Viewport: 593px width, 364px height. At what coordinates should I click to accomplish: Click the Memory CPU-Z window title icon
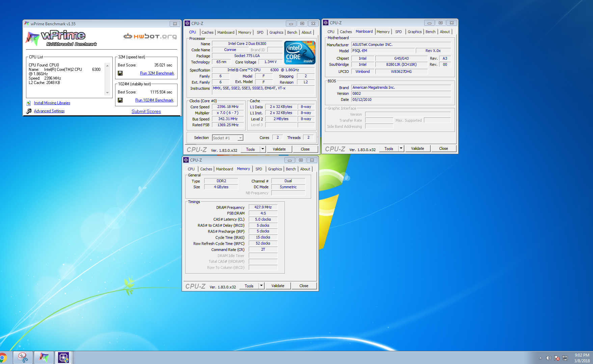click(186, 160)
